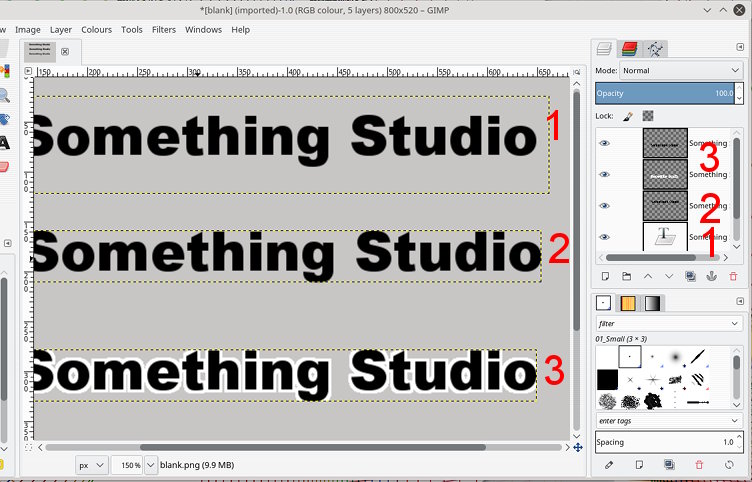Switch to the Paths tab
This screenshot has width=752, height=482.
click(x=655, y=48)
